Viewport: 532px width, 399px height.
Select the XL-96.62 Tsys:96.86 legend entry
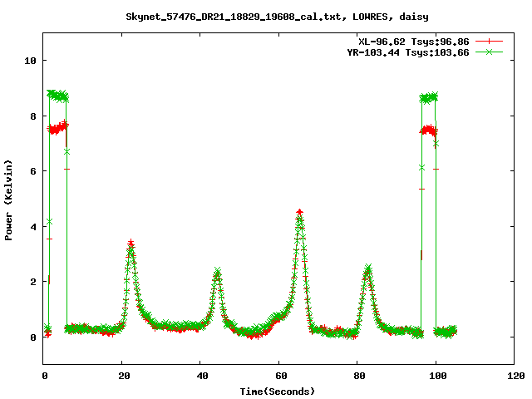click(414, 42)
